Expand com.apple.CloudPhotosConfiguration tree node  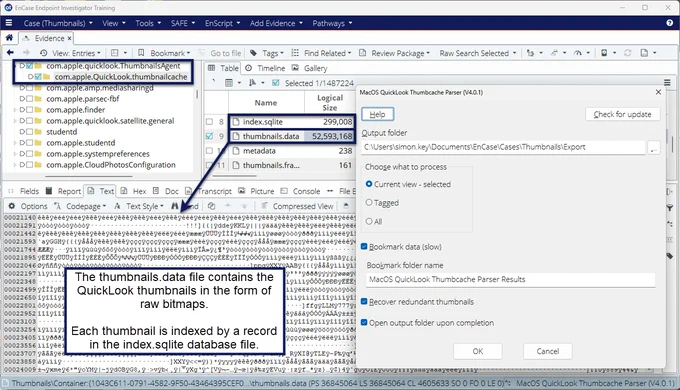15,165
